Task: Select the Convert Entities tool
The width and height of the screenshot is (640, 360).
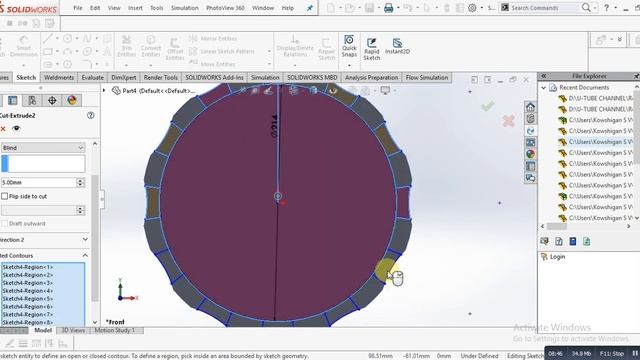Action: [x=151, y=46]
